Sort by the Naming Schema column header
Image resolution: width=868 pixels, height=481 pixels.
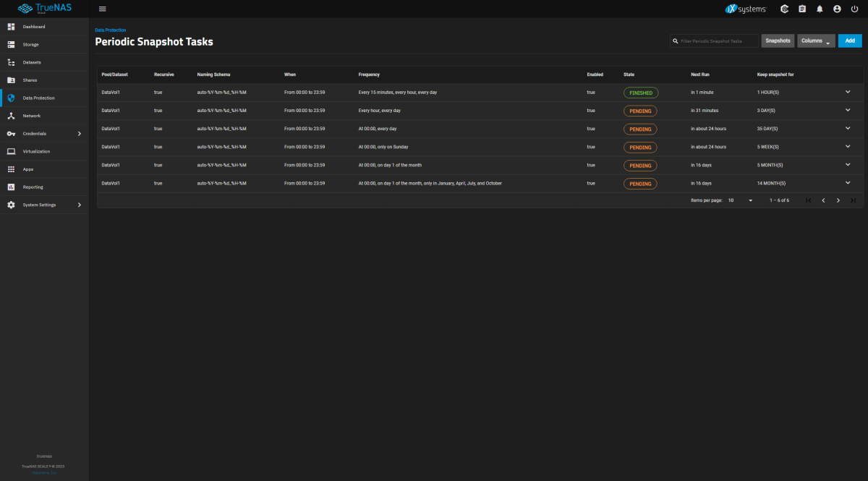213,75
